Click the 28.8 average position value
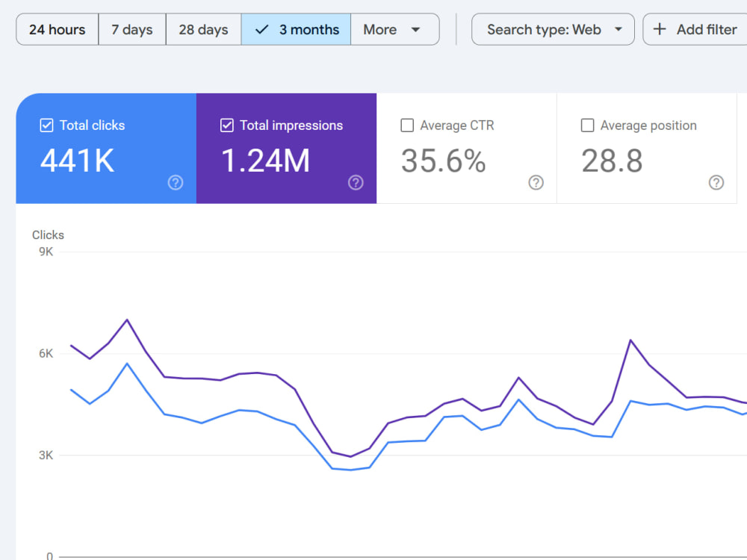This screenshot has width=747, height=560. tap(613, 161)
